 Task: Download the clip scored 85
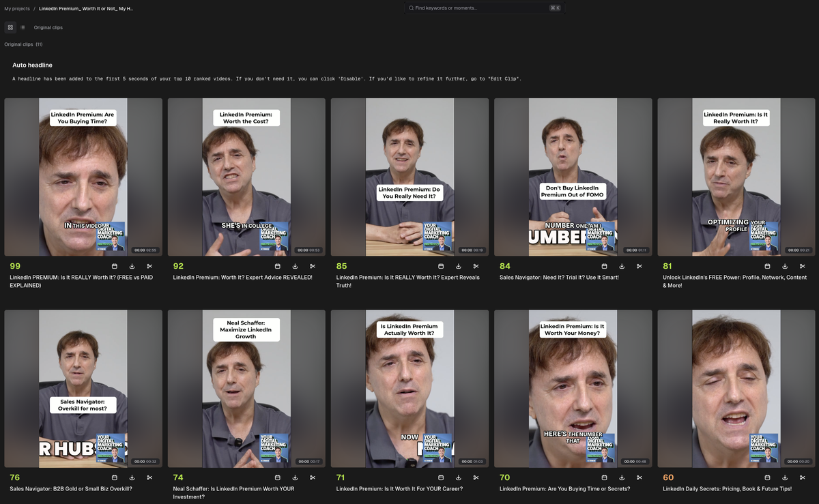pyautogui.click(x=459, y=266)
